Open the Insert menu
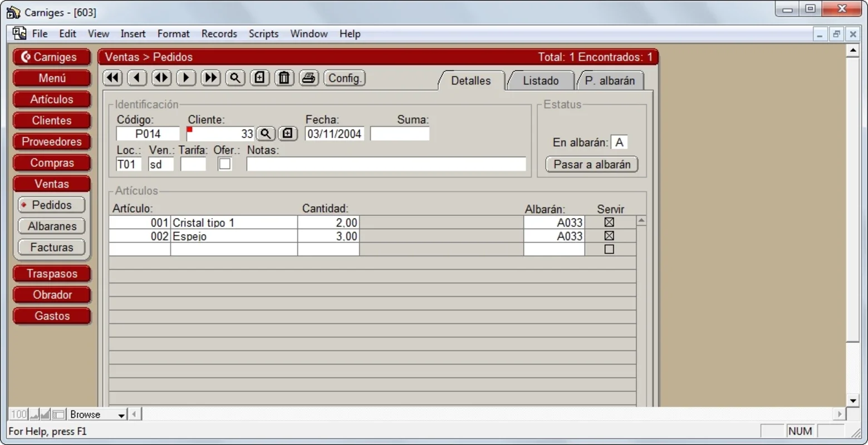Screen dimensions: 868x445 point(133,34)
